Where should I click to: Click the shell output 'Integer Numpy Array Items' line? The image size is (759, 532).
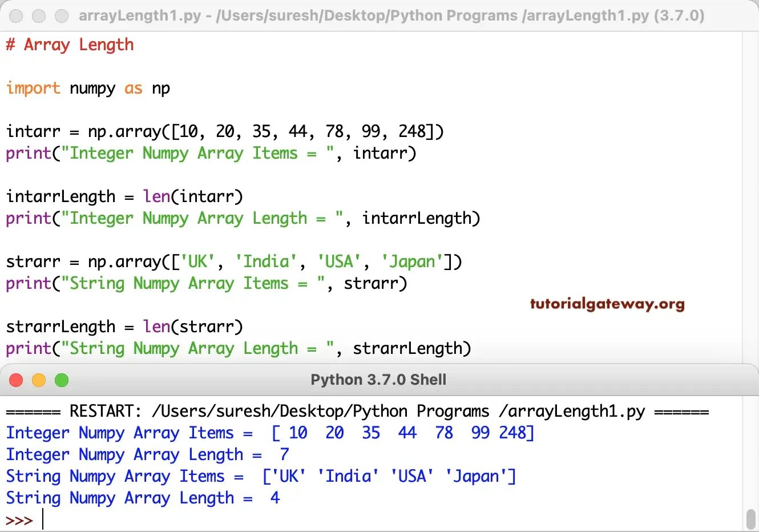point(271,433)
